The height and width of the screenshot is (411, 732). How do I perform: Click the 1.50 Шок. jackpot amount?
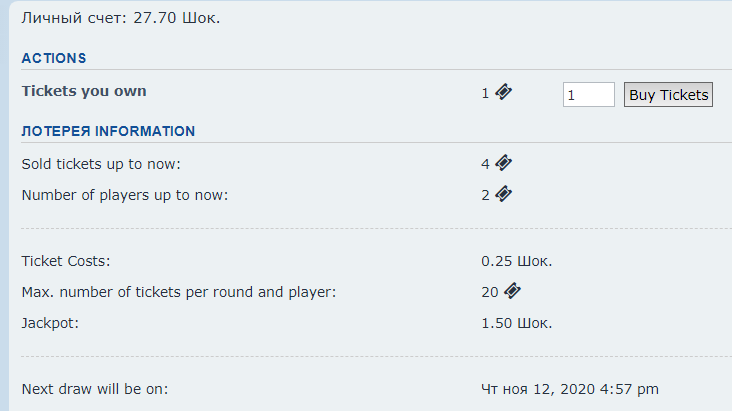pos(516,323)
